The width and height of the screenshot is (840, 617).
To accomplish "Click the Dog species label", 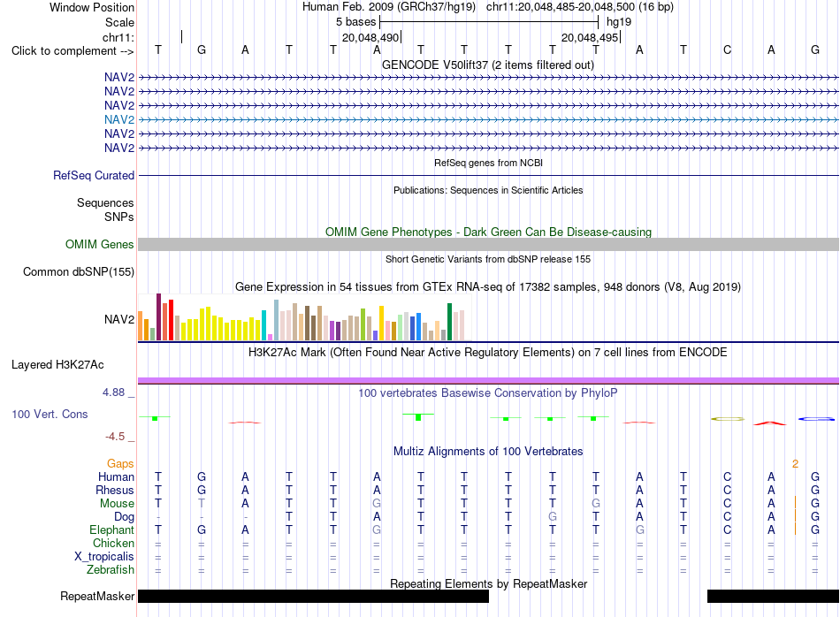I will (124, 517).
